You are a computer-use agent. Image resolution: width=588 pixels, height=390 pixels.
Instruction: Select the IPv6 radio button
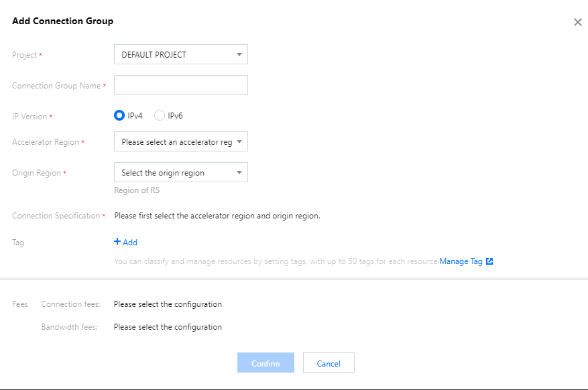click(160, 115)
